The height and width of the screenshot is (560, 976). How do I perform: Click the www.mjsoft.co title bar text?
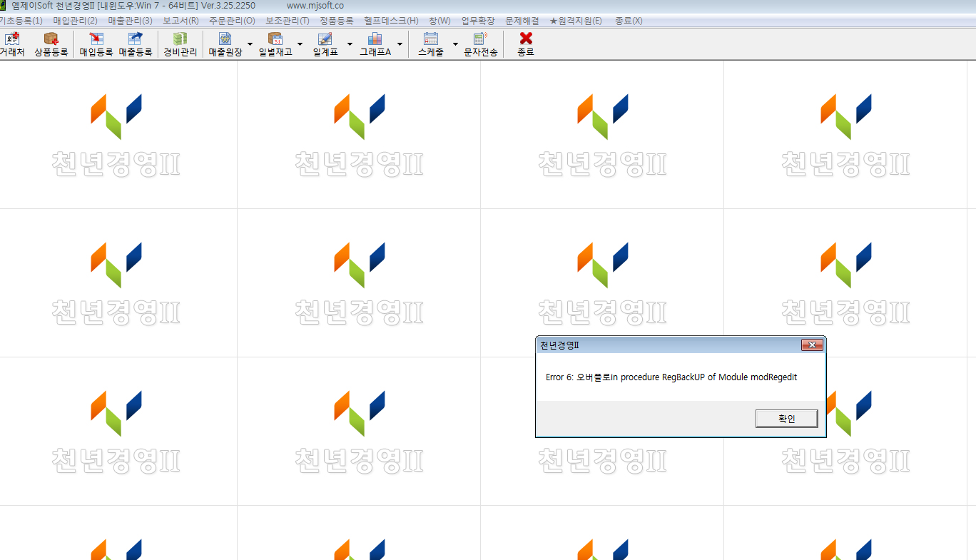[x=315, y=5]
